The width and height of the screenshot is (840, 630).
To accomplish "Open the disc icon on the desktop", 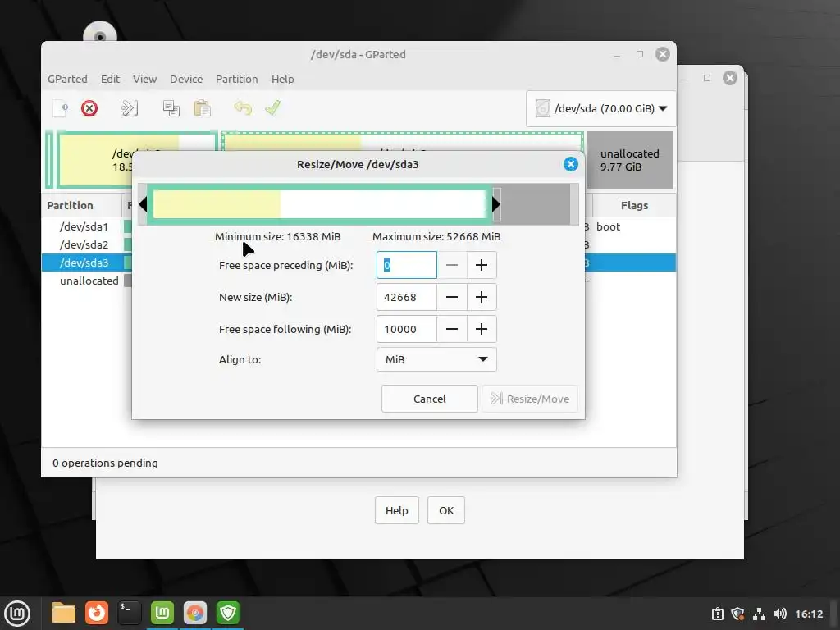I will click(99, 32).
